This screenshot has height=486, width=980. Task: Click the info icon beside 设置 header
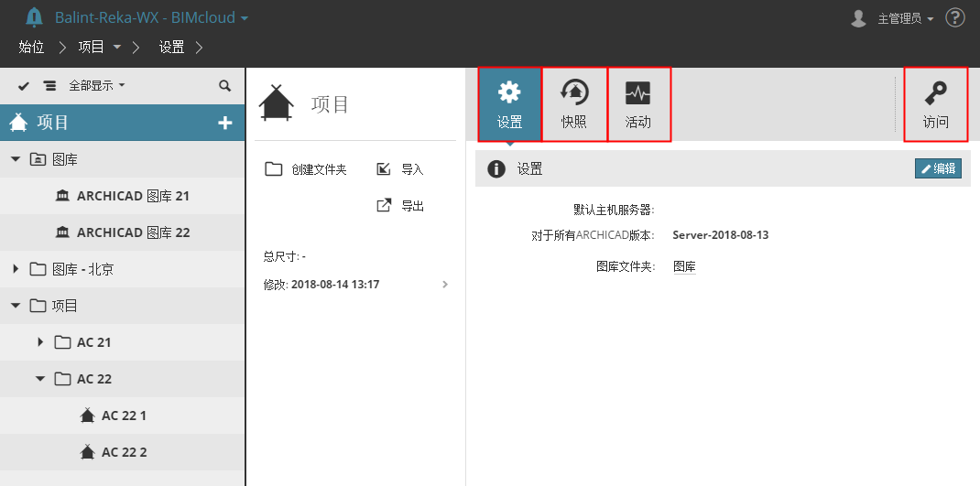pyautogui.click(x=496, y=168)
